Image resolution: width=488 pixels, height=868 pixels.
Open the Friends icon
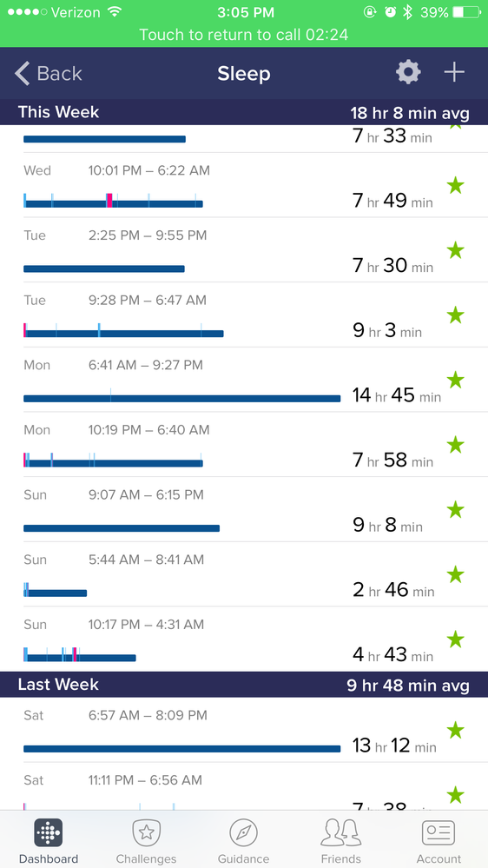341,832
